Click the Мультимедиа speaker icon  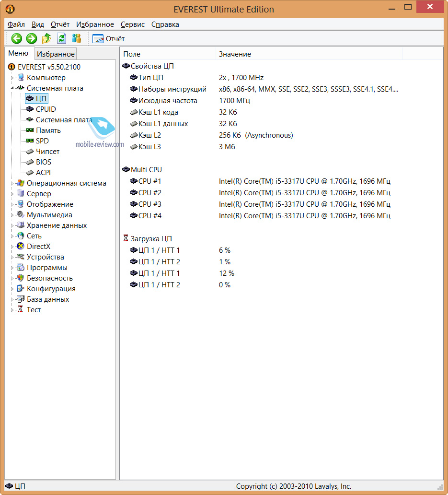click(x=21, y=215)
